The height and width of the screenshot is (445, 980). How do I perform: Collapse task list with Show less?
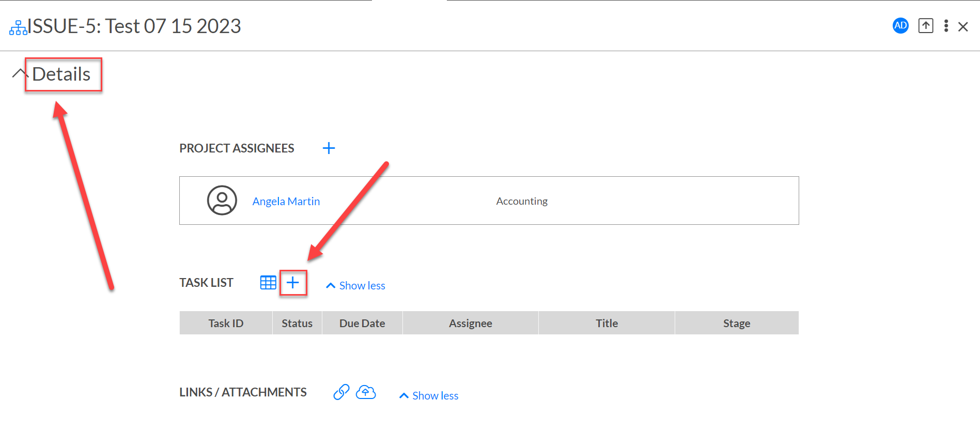(x=355, y=286)
